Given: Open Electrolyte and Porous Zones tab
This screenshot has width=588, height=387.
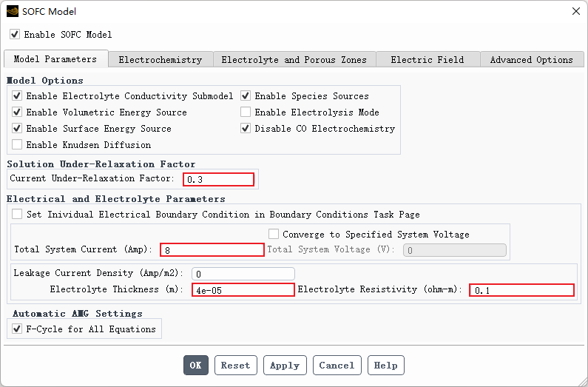Looking at the screenshot, I should [x=294, y=60].
